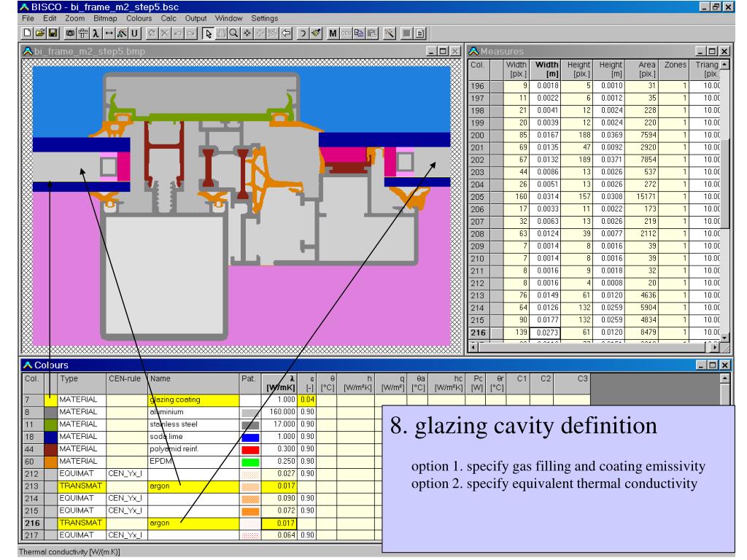Click the left-pointing arrow toolbar icon
The image size is (747, 560).
click(286, 34)
